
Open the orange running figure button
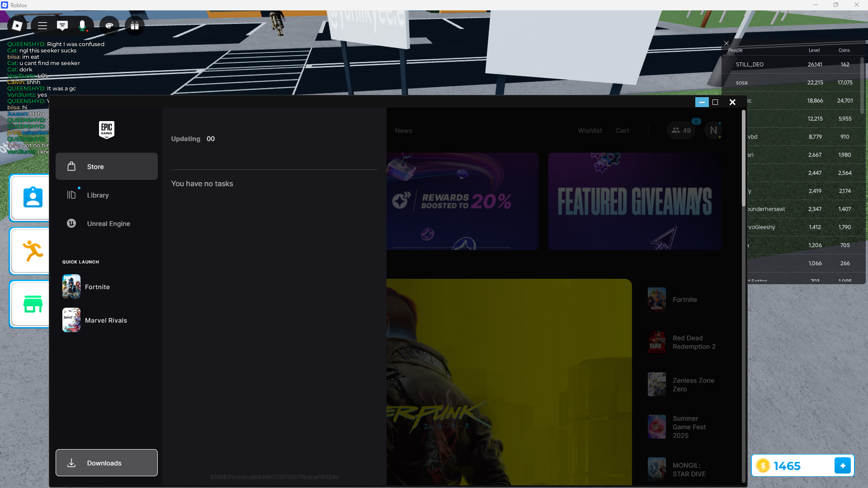coord(30,251)
